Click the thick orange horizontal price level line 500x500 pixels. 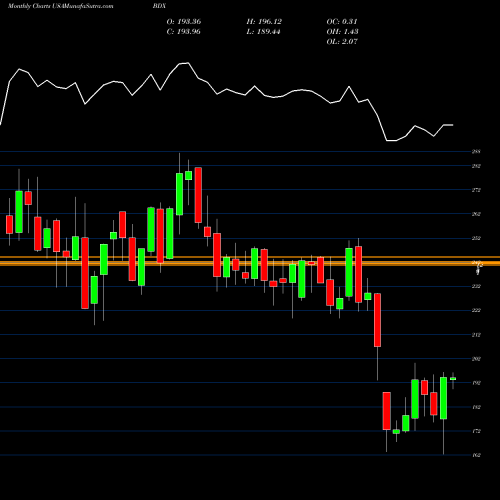[250, 263]
